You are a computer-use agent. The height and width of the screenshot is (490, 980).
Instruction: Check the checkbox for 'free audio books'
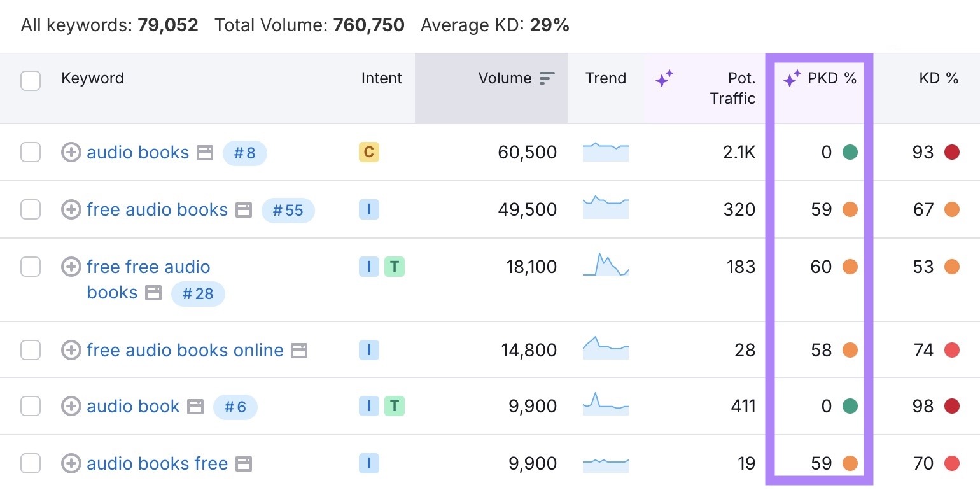[x=30, y=209]
